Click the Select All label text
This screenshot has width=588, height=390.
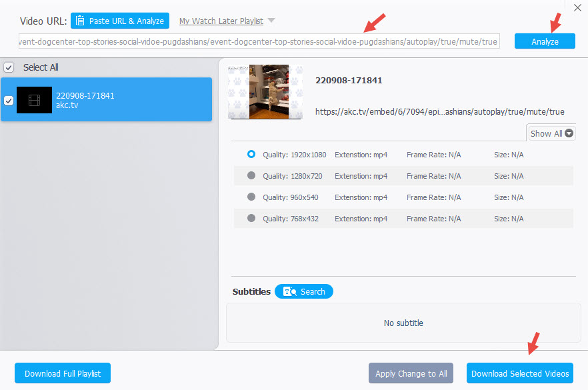pyautogui.click(x=41, y=67)
